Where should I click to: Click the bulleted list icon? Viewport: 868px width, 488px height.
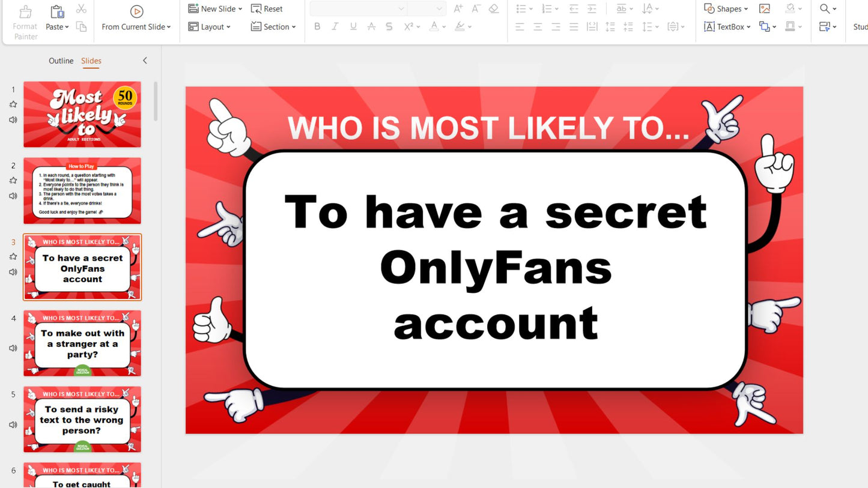point(520,8)
